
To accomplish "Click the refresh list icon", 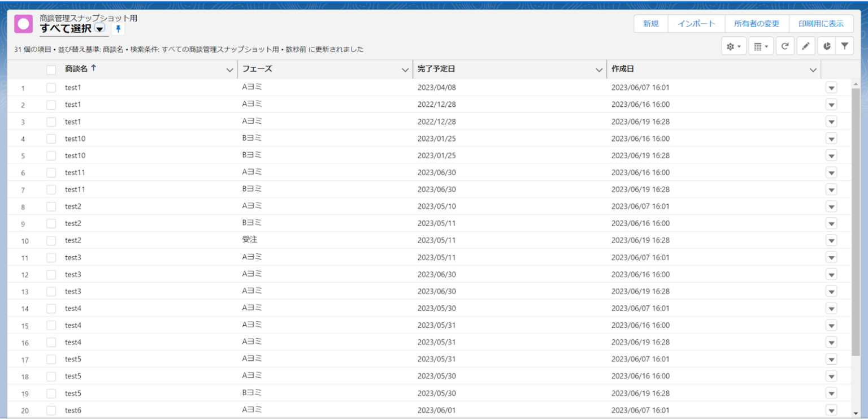I will 785,46.
